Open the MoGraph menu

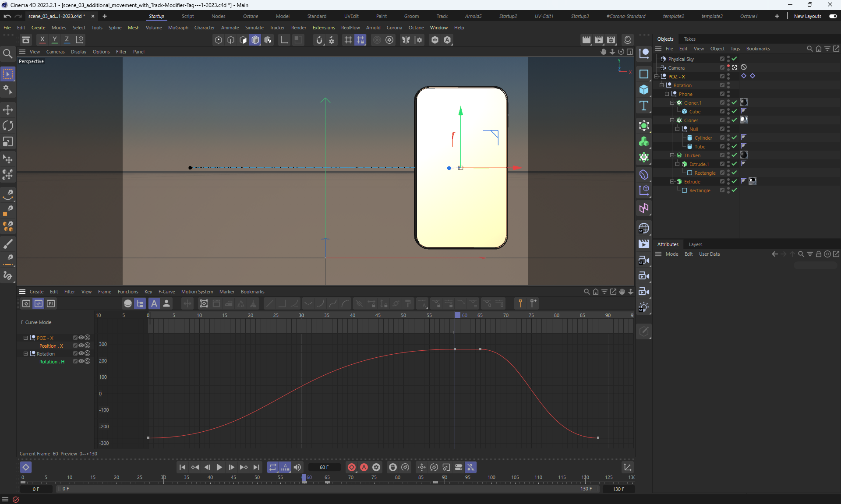[178, 28]
